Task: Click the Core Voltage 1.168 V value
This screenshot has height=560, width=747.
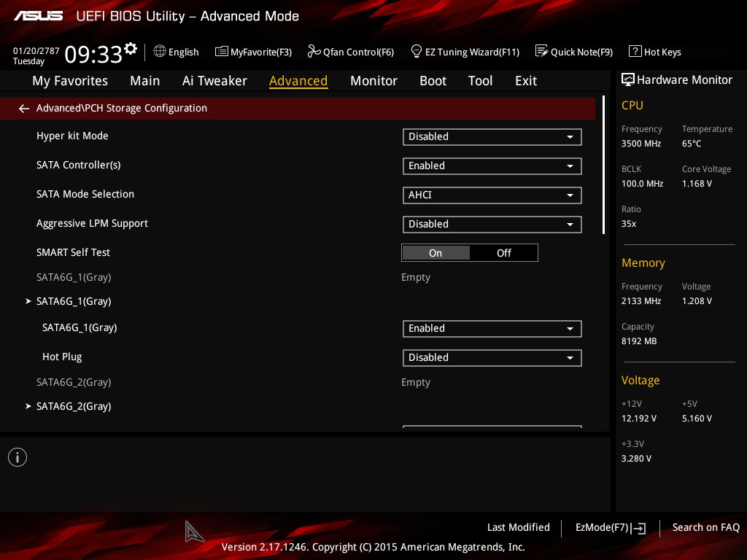Action: [x=697, y=184]
